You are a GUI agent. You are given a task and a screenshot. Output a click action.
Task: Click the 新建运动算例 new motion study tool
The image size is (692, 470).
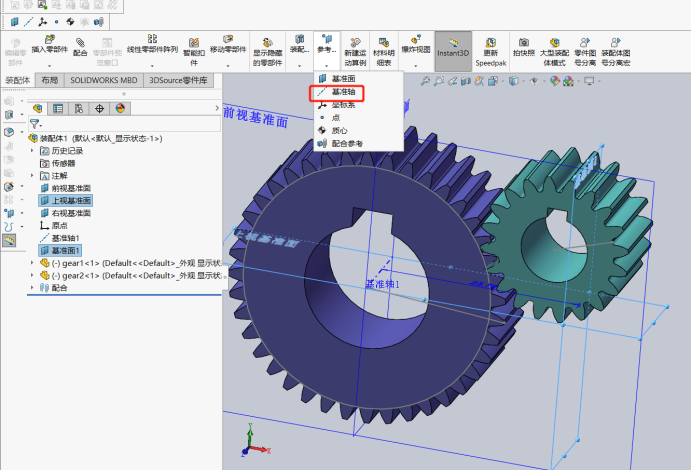coord(355,52)
